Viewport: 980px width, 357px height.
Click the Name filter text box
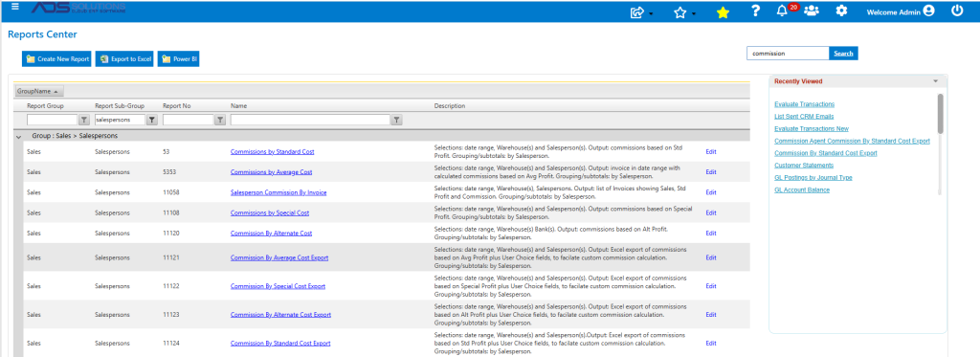[310, 120]
